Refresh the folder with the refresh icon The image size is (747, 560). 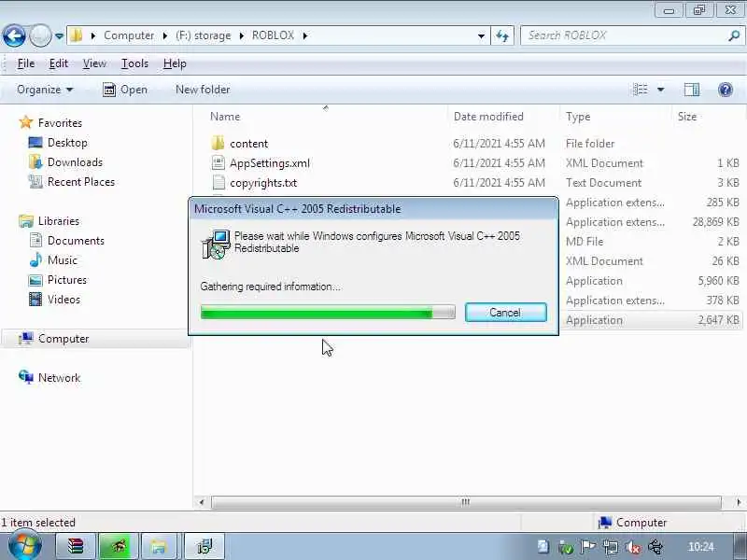(x=502, y=35)
